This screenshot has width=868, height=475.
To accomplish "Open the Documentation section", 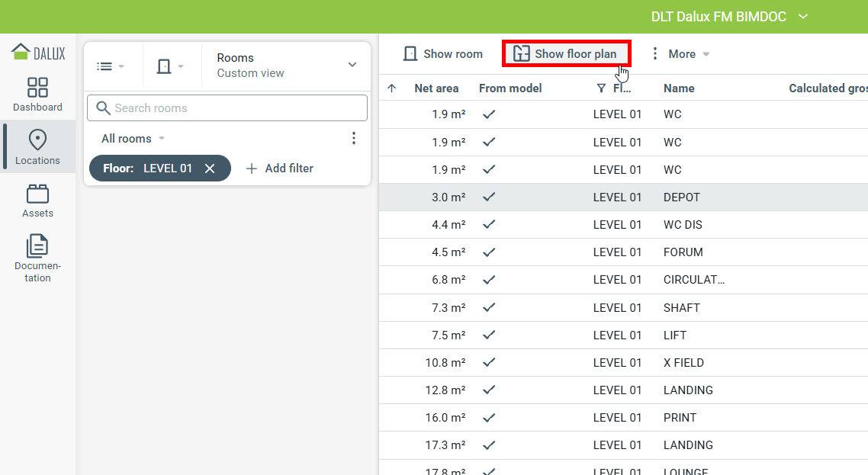I will (x=37, y=258).
